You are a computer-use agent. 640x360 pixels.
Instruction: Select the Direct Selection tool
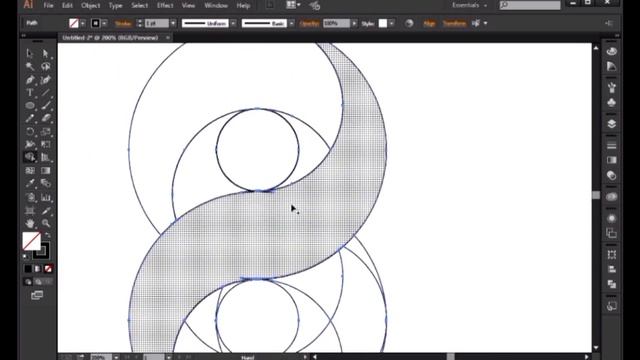click(46, 53)
